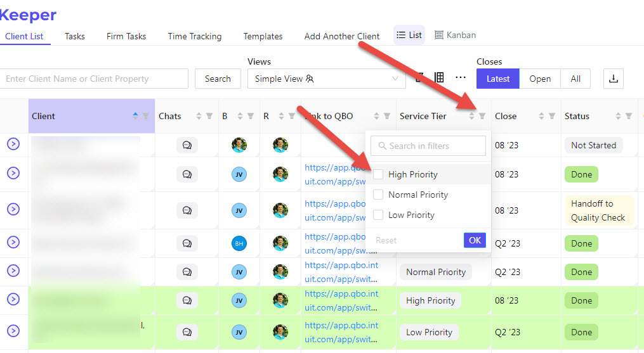Sort the B column
Image resolution: width=644 pixels, height=353 pixels.
[240, 116]
